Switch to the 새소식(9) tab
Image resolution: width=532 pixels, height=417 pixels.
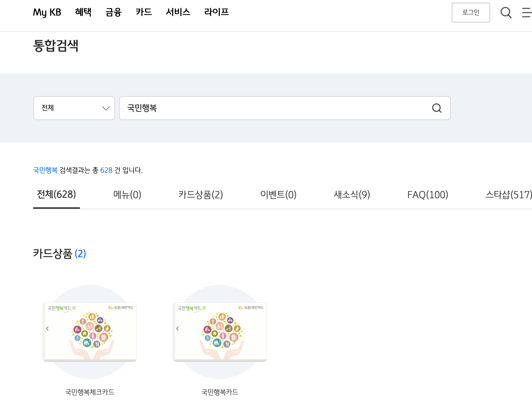pyautogui.click(x=352, y=195)
